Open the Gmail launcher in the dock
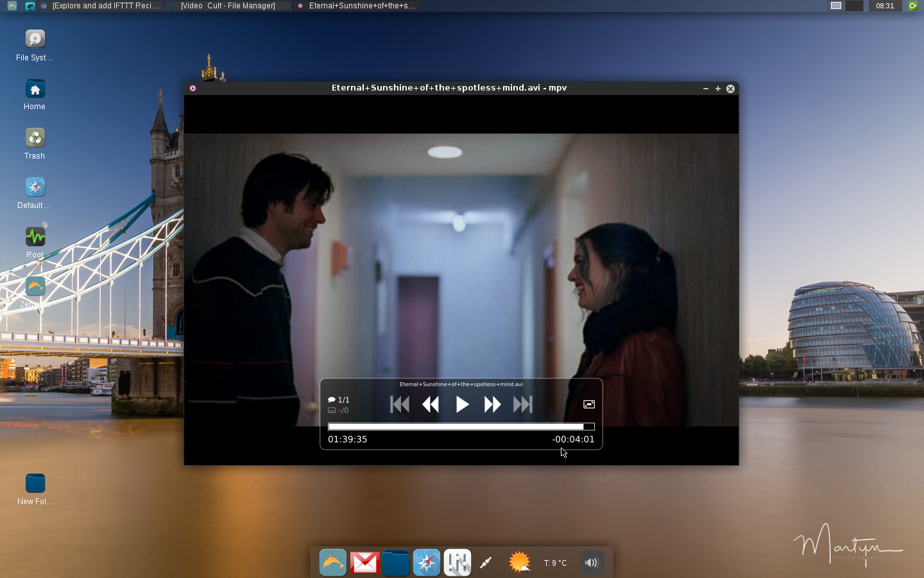Screen dimensions: 924x578 coord(364,563)
